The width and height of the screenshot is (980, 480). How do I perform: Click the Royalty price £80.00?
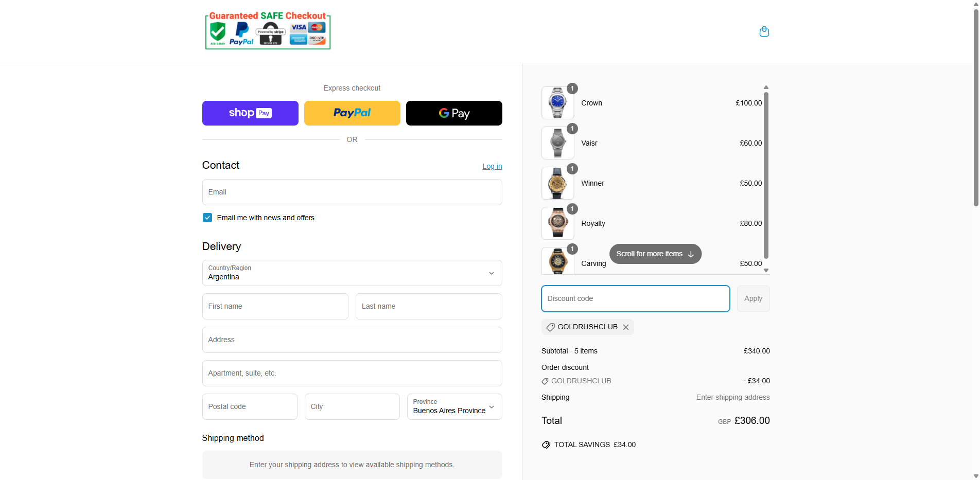click(751, 223)
